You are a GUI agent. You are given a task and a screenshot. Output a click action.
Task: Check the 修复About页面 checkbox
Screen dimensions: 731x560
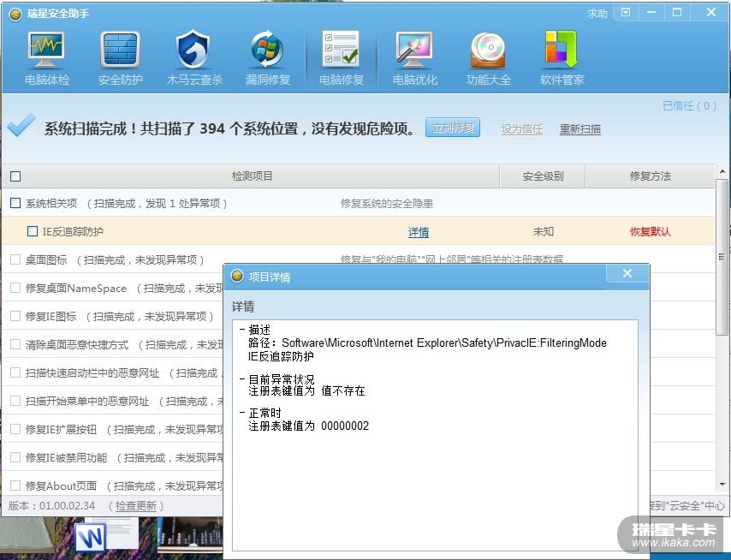pos(15,486)
